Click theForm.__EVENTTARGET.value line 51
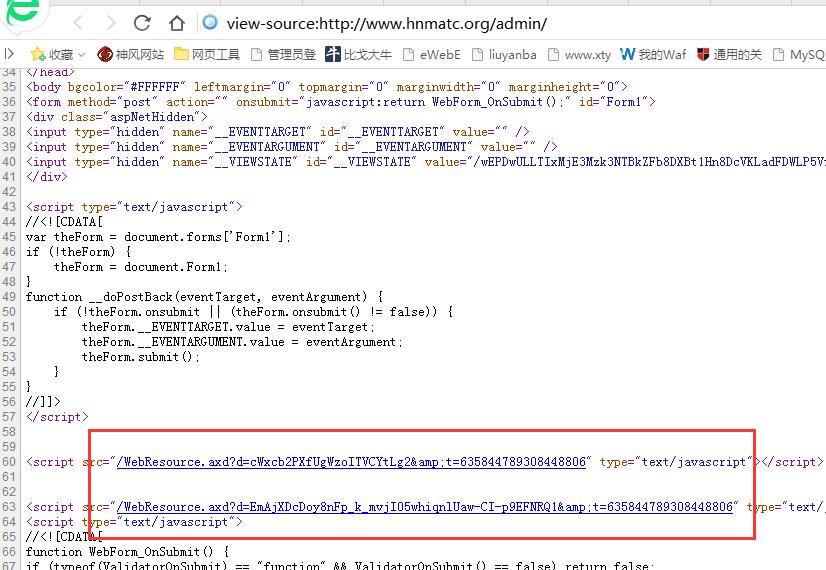This screenshot has width=826, height=570. click(228, 327)
